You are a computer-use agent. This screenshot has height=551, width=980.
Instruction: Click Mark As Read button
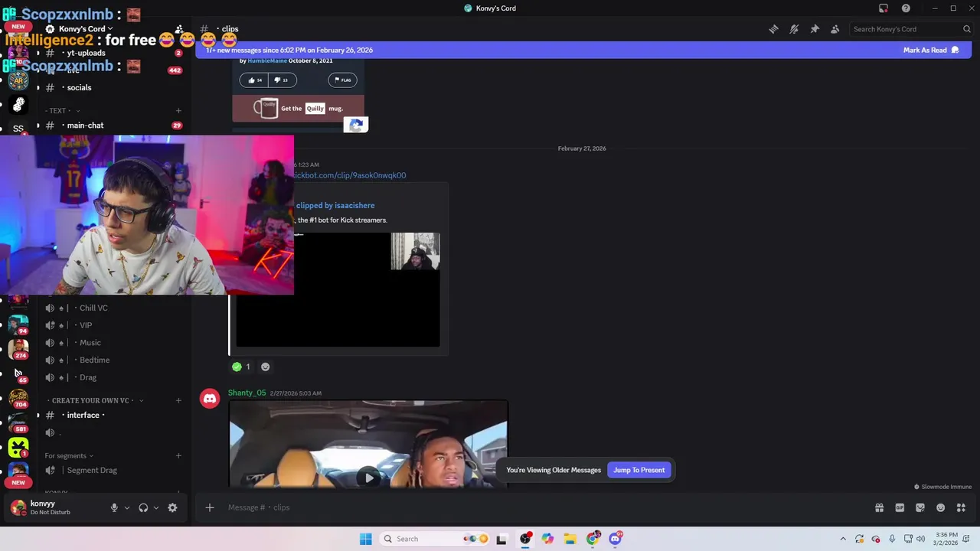tap(931, 50)
